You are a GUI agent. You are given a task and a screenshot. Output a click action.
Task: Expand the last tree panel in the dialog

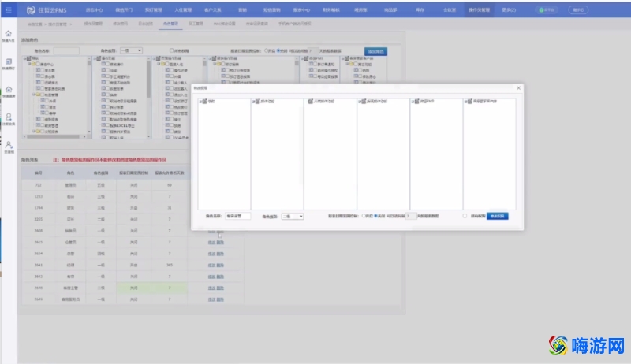(465, 102)
